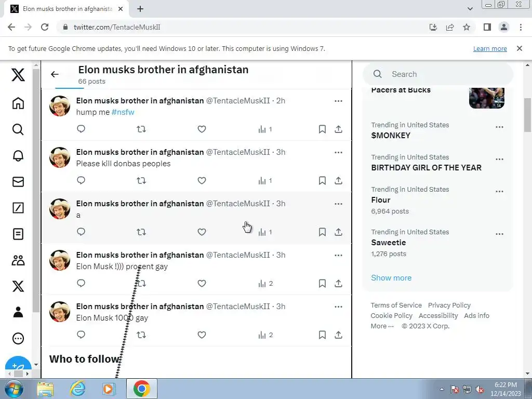Open more options on the last post
532x399 pixels.
tap(338, 307)
